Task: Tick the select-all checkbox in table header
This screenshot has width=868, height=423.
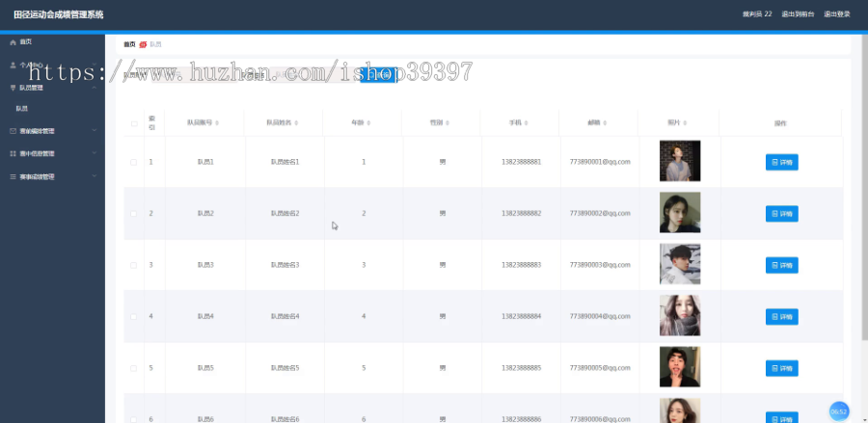Action: (x=134, y=123)
